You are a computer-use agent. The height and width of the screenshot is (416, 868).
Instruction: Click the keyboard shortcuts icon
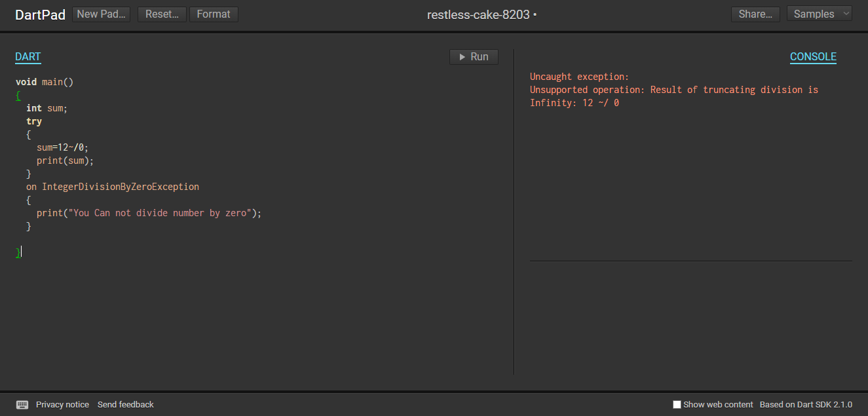click(22, 404)
